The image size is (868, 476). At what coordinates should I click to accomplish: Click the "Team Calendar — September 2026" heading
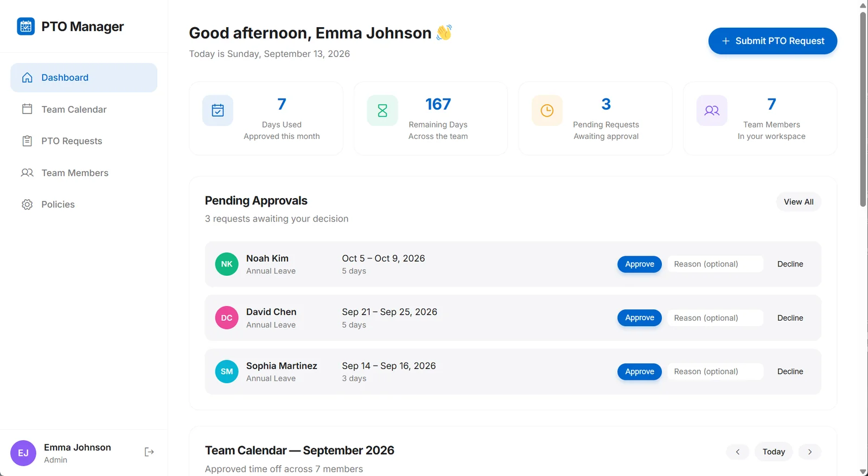pyautogui.click(x=299, y=450)
